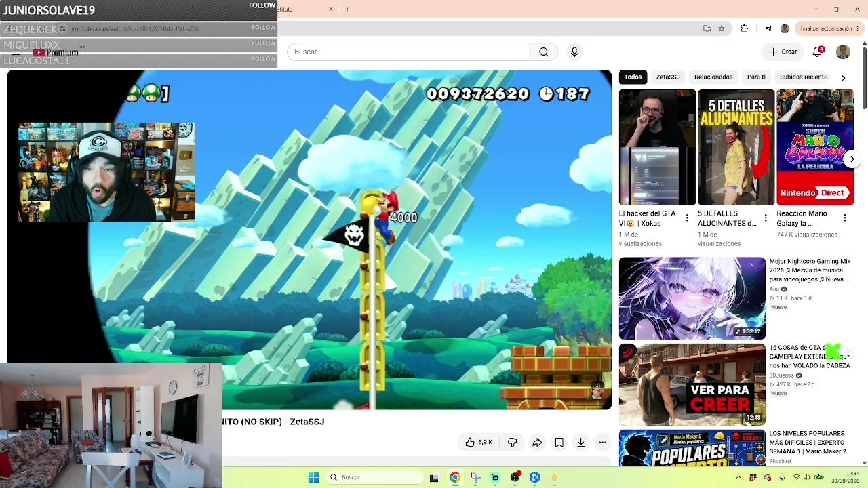Show next Shorts with the carousel arrow
868x488 pixels.
(852, 159)
